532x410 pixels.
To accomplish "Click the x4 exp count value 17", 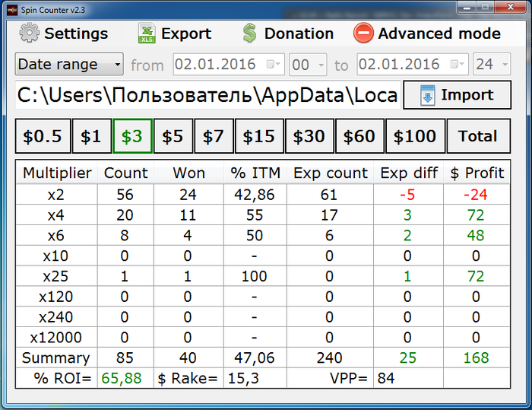I will (329, 215).
